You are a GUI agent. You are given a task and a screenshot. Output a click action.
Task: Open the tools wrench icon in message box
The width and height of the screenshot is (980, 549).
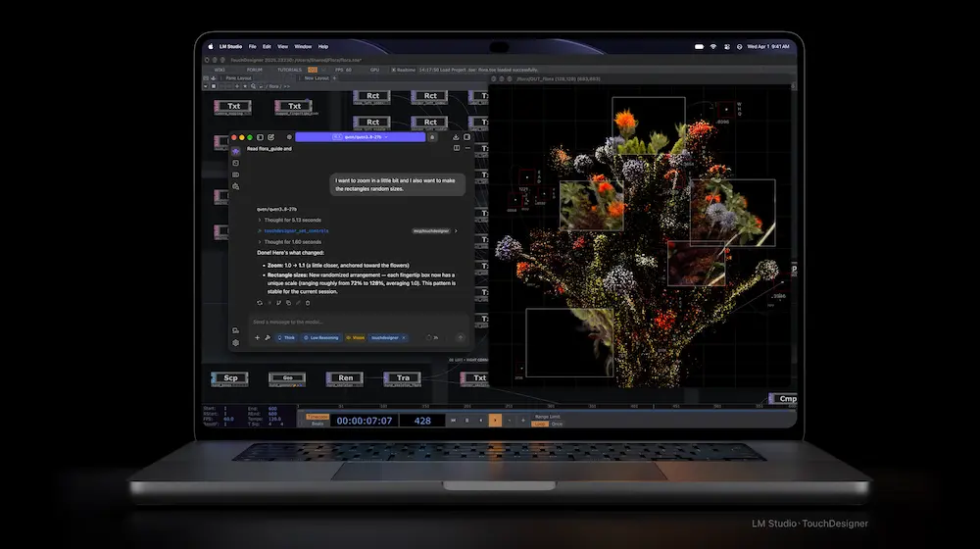pos(268,337)
